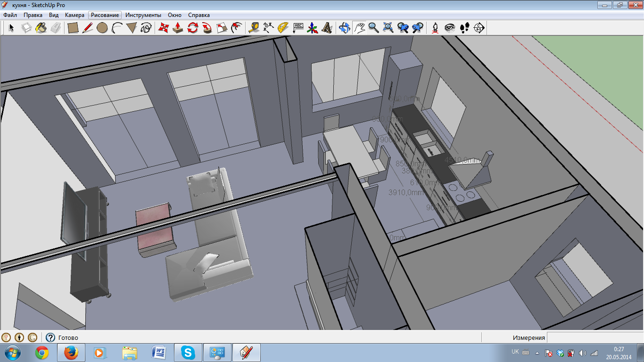Choose the Push/Pull tool
This screenshot has width=644, height=362.
coord(178,28)
